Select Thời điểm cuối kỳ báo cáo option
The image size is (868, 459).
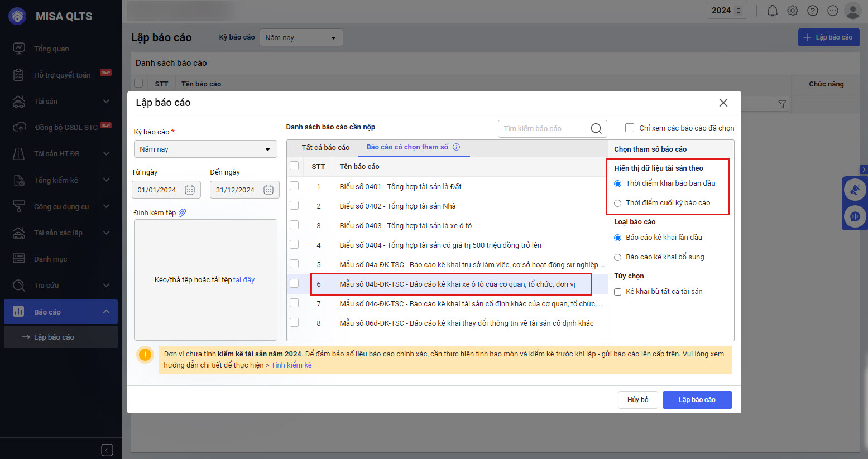coord(618,203)
